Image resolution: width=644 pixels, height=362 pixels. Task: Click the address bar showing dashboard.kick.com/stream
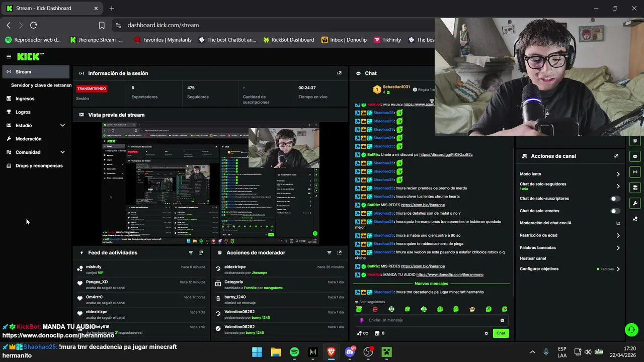click(163, 25)
